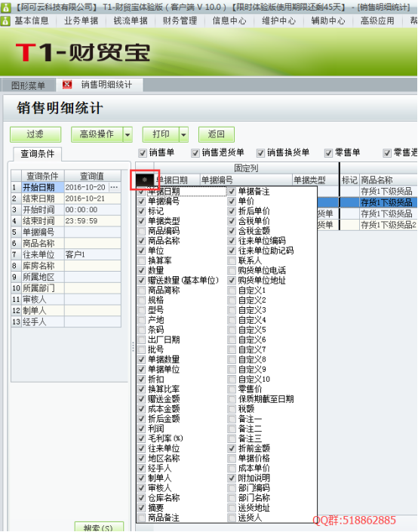
Task: Uncheck the 单据备注 column checkbox
Action: 232,192
